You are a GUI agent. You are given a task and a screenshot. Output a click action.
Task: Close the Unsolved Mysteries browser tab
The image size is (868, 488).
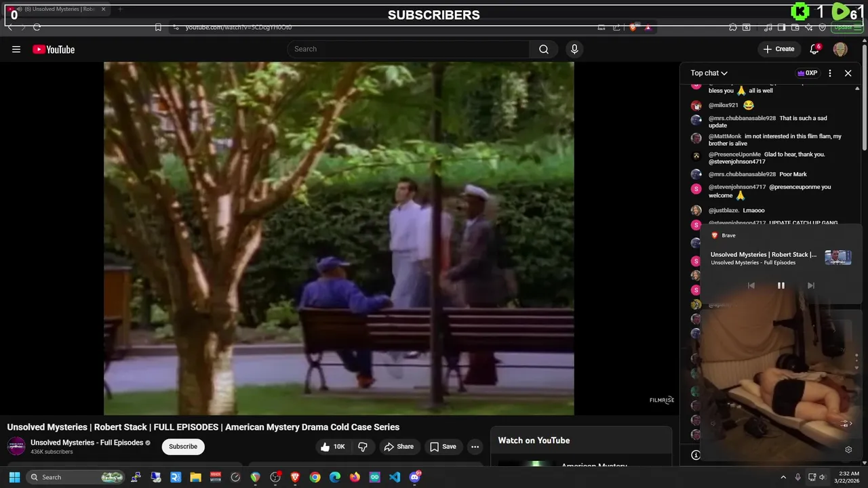[103, 9]
